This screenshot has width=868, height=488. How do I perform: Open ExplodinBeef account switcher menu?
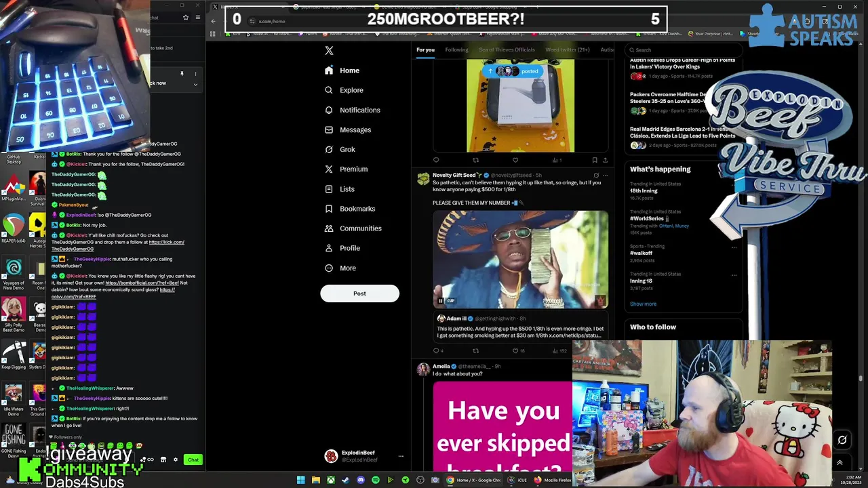click(x=363, y=456)
